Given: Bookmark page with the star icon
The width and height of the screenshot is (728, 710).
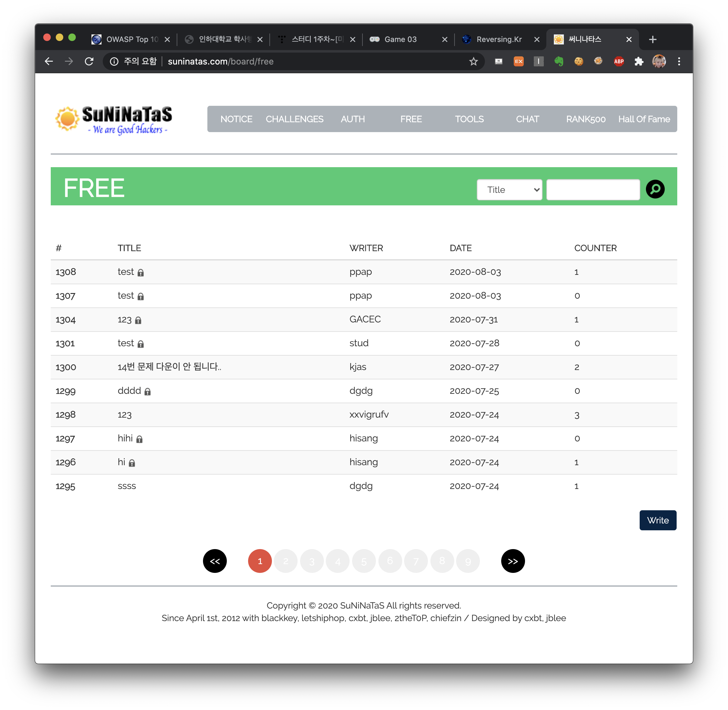Looking at the screenshot, I should point(473,62).
